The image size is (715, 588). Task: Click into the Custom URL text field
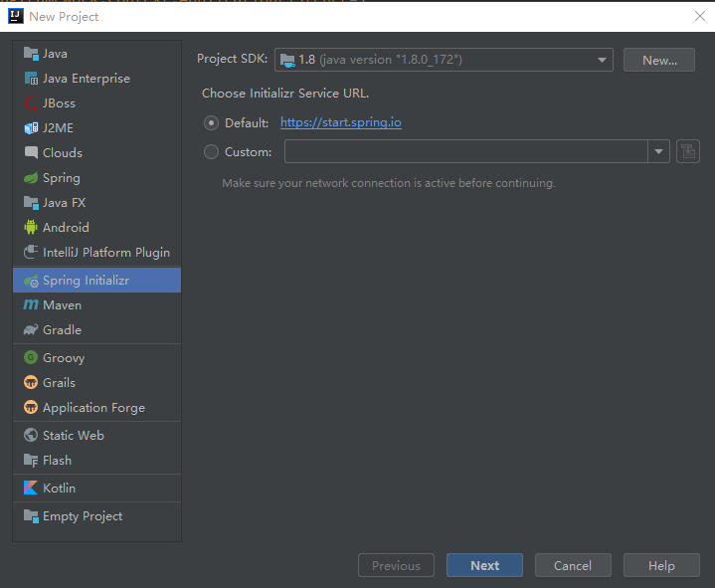[x=465, y=151]
